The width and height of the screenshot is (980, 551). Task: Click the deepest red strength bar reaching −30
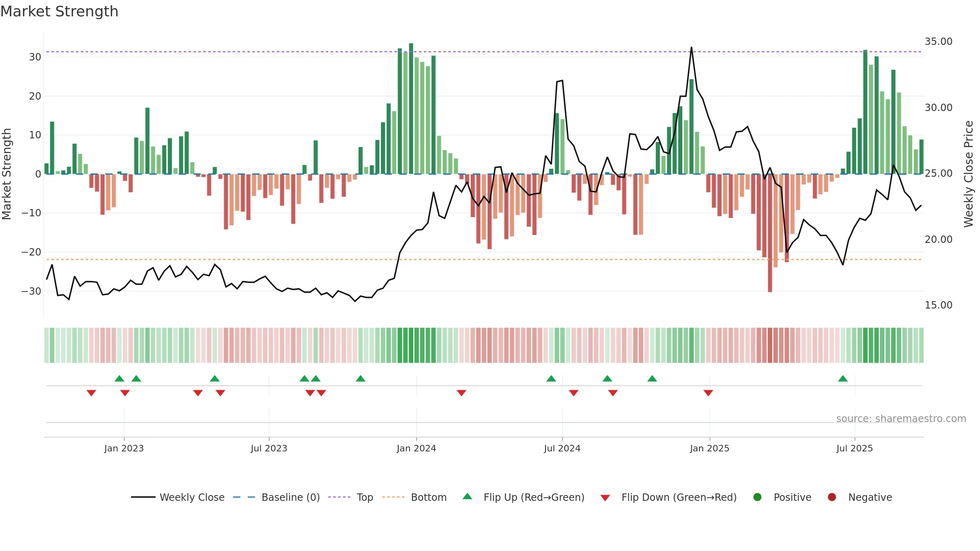(770, 233)
